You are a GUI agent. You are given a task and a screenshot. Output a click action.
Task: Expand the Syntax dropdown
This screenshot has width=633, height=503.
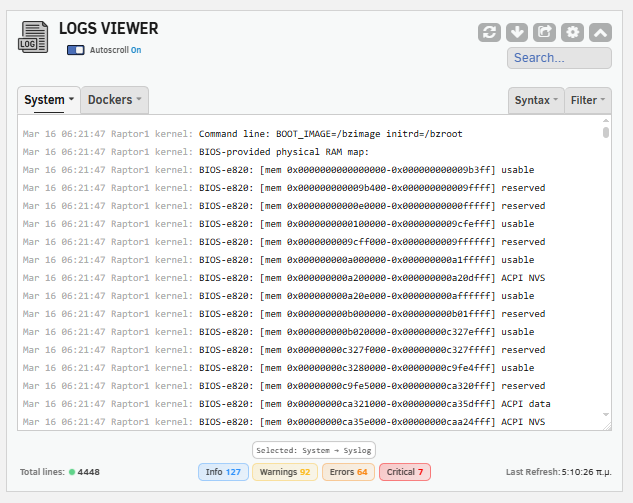coord(536,100)
